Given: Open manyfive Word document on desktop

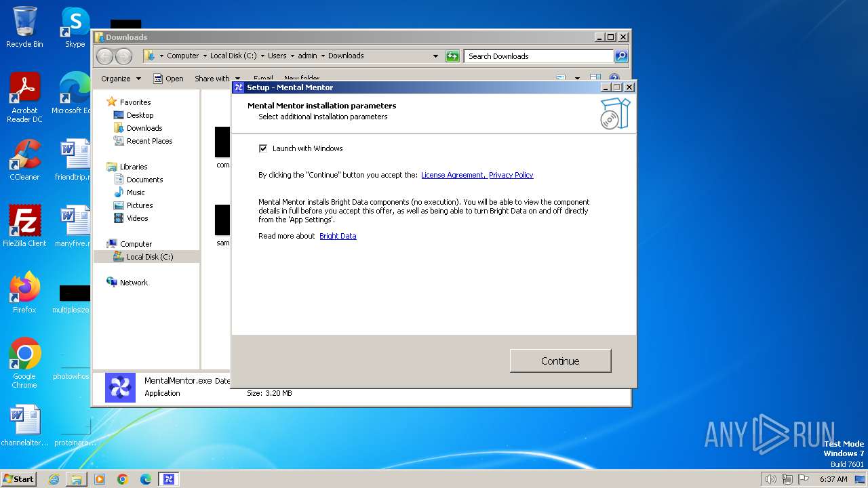Looking at the screenshot, I should [x=73, y=226].
